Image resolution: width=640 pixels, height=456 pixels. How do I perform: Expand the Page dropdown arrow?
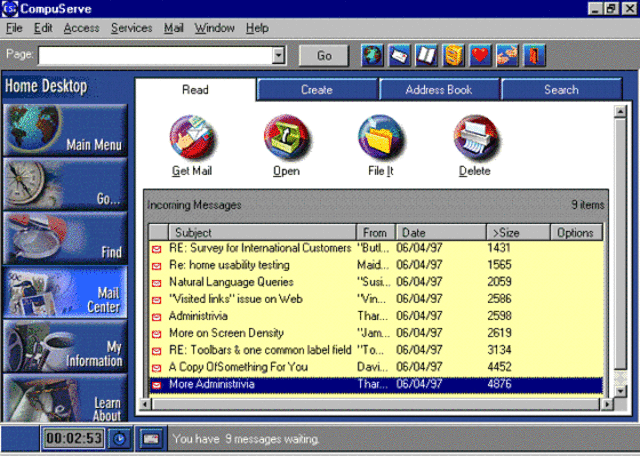pyautogui.click(x=278, y=55)
